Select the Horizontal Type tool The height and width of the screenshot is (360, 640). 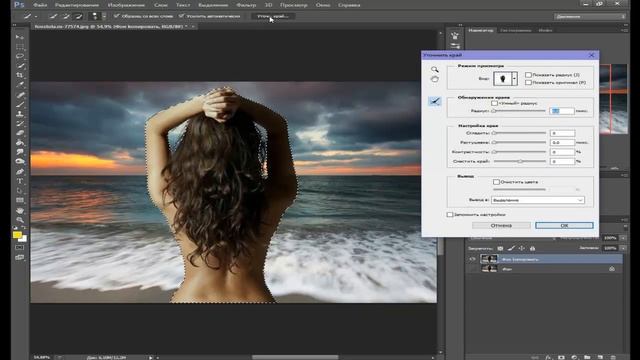coord(20,181)
